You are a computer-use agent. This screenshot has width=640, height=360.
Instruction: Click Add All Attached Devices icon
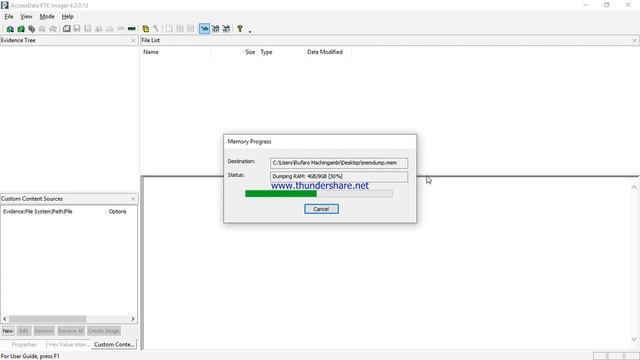pyautogui.click(x=21, y=29)
